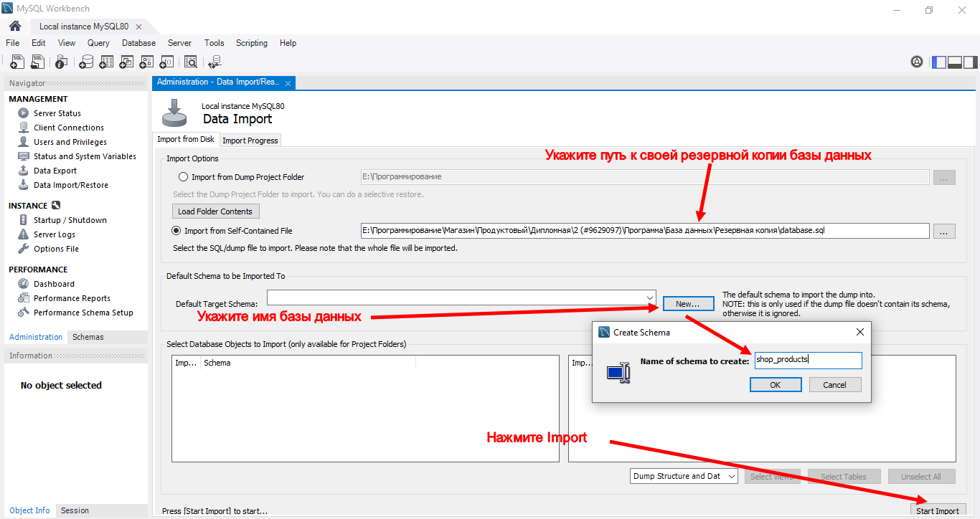Switch to the Object Info tab
The image size is (980, 519).
30,510
